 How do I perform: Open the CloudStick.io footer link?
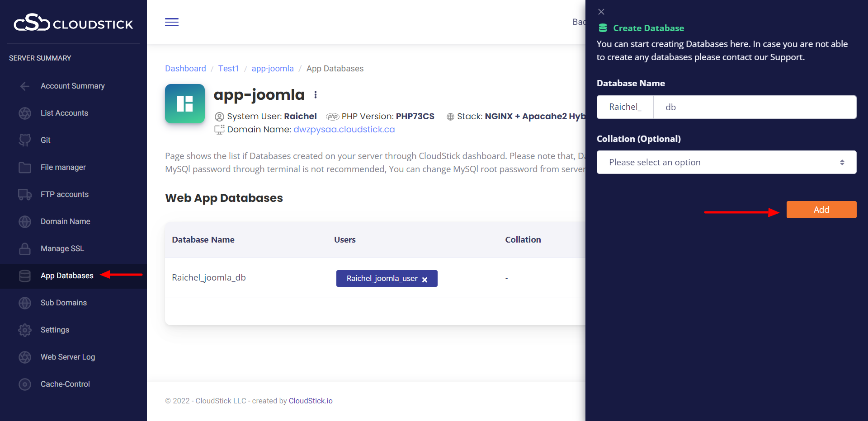(x=311, y=401)
